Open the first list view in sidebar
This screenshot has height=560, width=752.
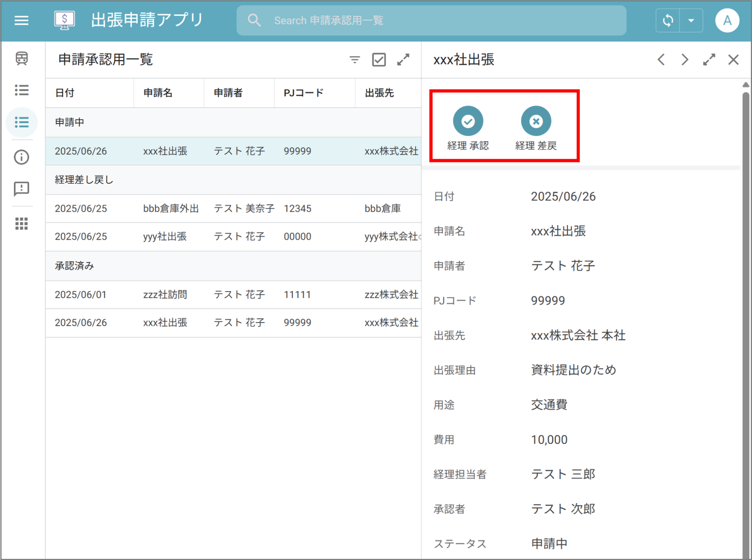point(22,90)
